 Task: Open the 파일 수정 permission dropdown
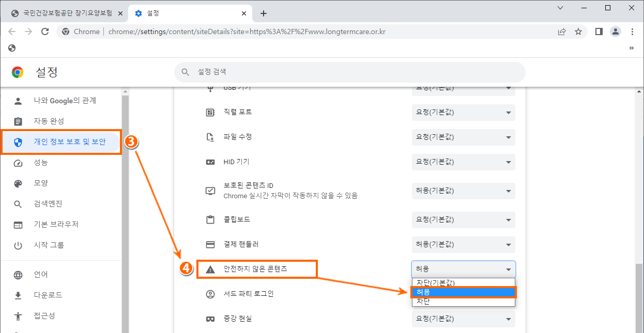pos(463,137)
